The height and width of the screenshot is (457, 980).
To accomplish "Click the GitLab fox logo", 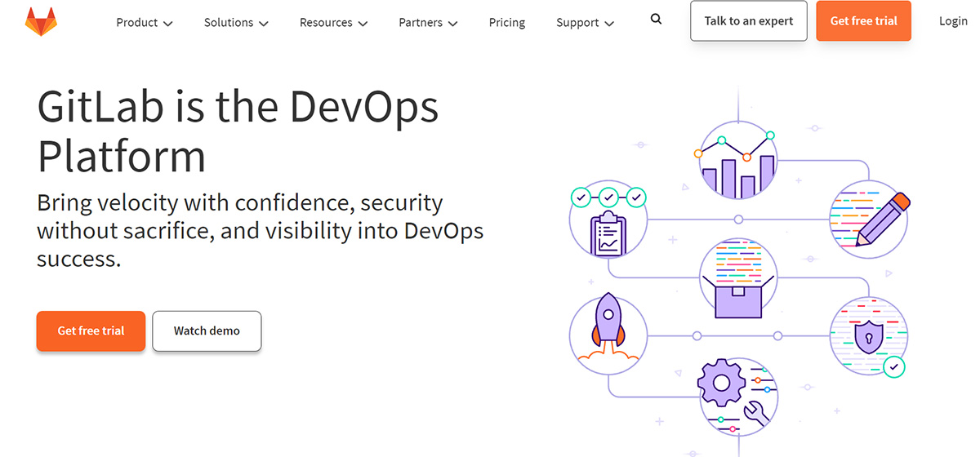I will coord(40,22).
